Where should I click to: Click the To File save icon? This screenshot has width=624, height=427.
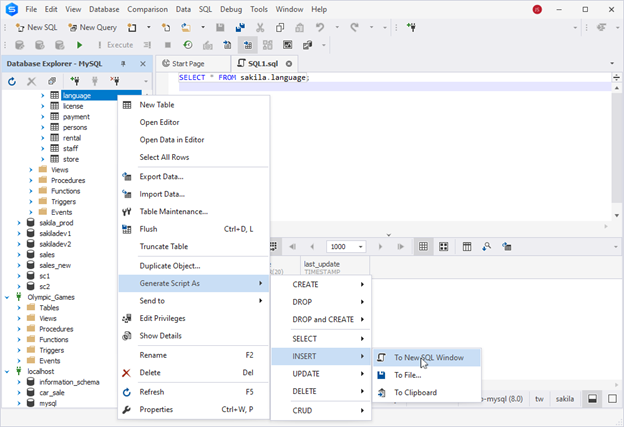(382, 375)
